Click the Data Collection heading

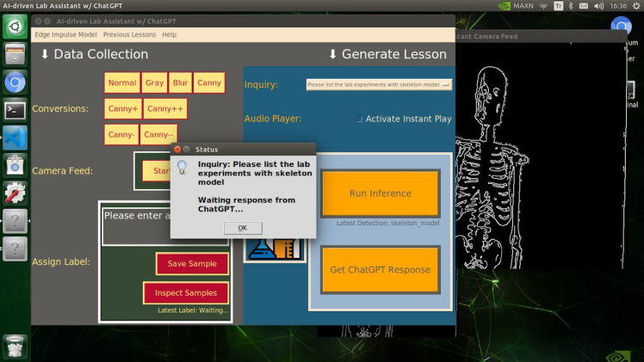pyautogui.click(x=95, y=54)
